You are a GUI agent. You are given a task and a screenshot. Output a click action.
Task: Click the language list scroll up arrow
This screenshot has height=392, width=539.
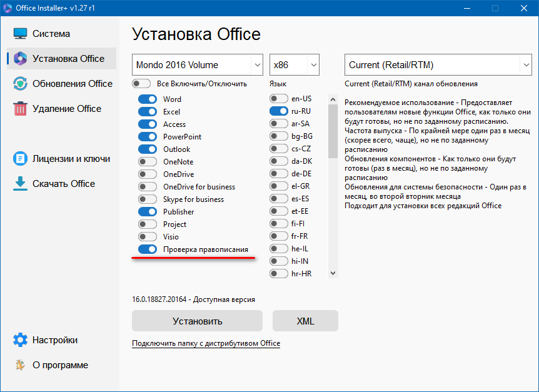pyautogui.click(x=333, y=99)
